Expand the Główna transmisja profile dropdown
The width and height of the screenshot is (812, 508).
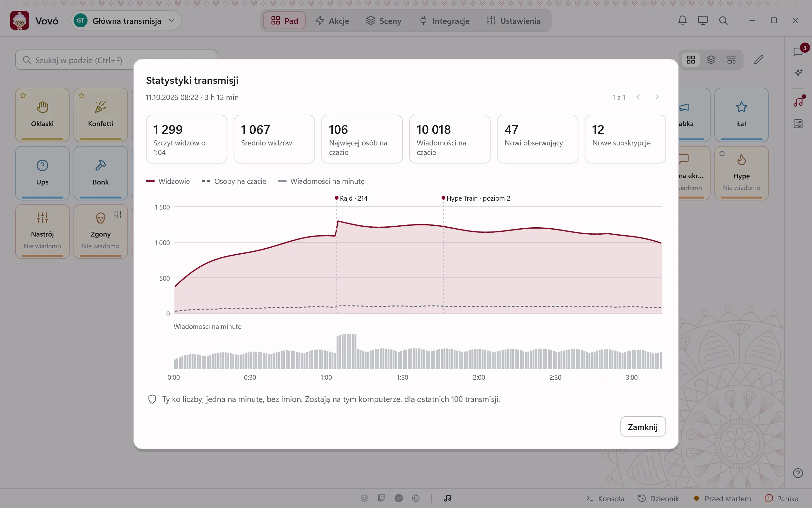pos(126,21)
